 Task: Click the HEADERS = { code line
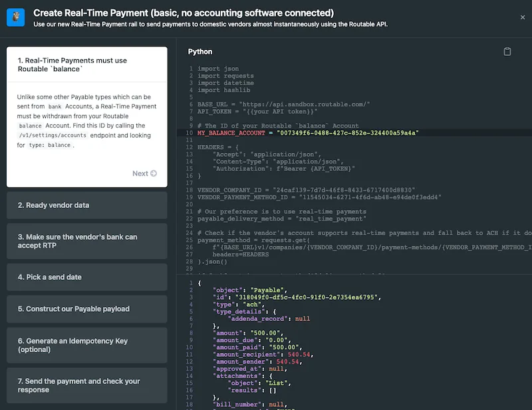[x=218, y=147]
